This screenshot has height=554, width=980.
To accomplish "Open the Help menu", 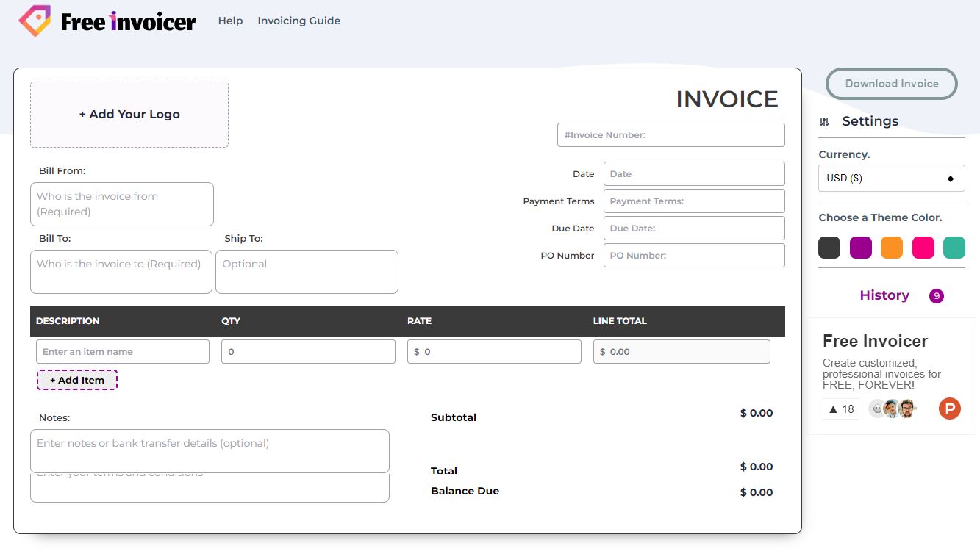I will point(230,21).
